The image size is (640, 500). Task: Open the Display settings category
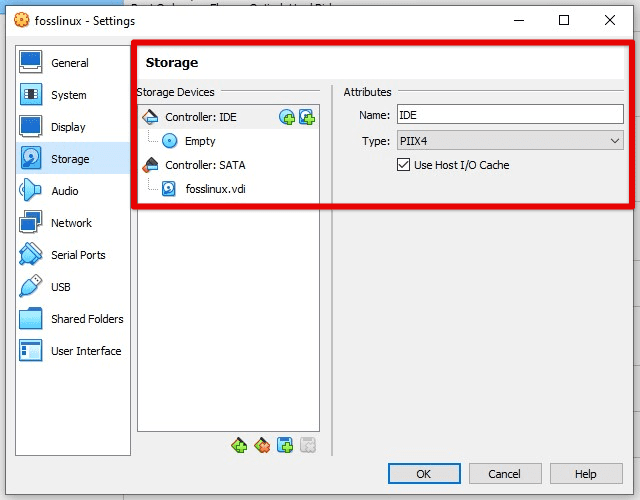click(73, 127)
